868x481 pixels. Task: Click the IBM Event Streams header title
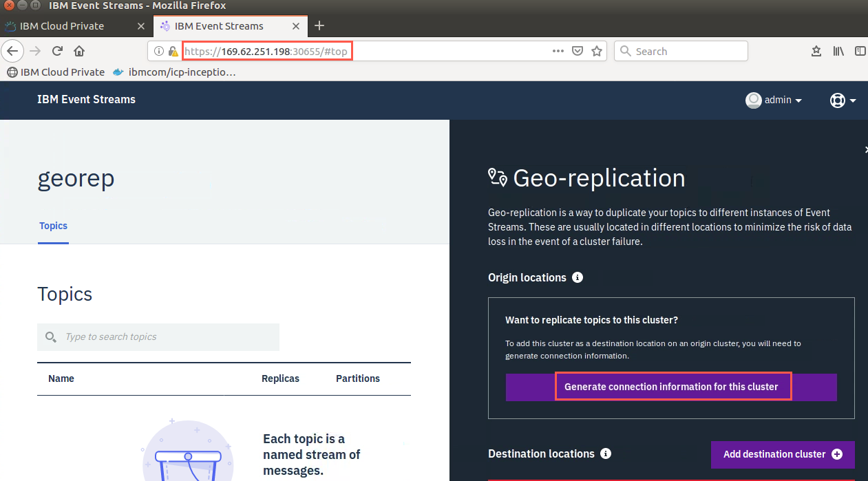coord(87,99)
